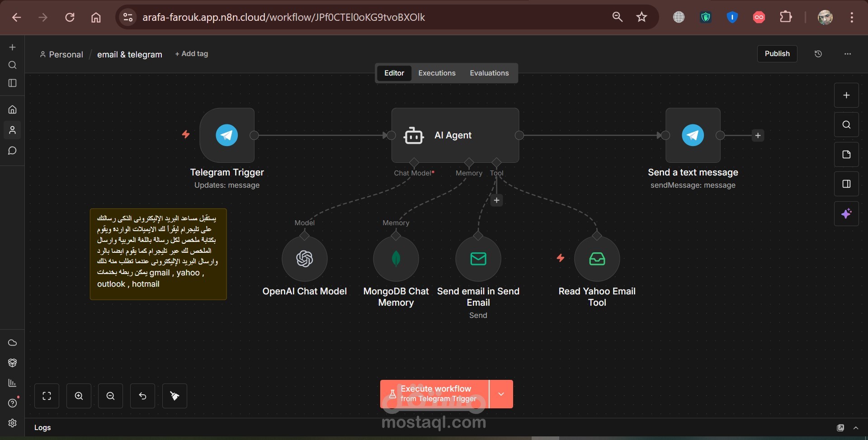Click the browser back arrow
Viewport: 868px width, 440px height.
pyautogui.click(x=17, y=17)
